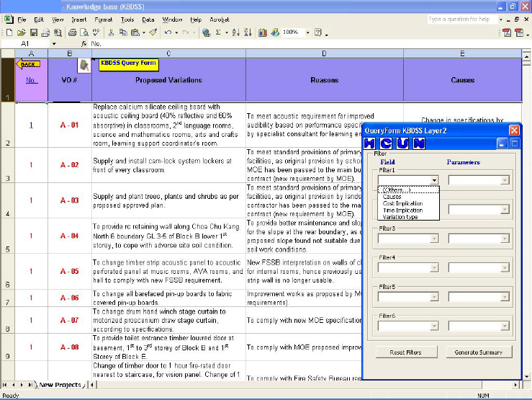This screenshot has height=400, width=532.
Task: Click the Convert to Adobe PDF icon
Action: (x=507, y=32)
